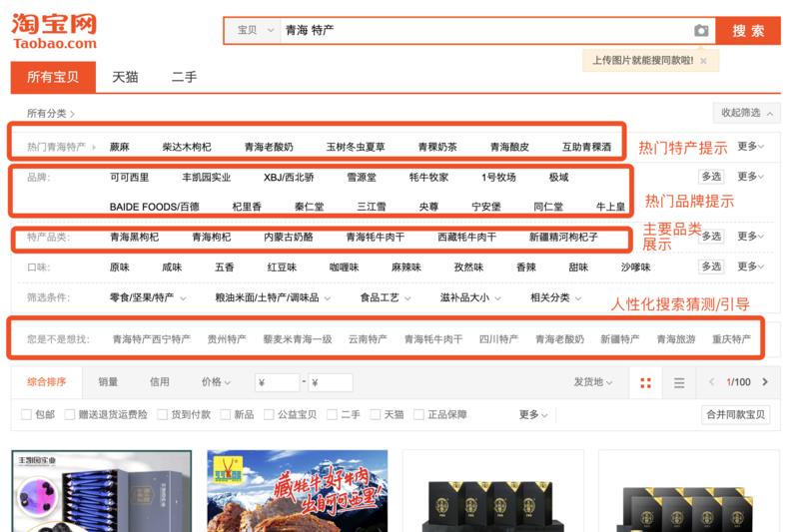Image resolution: width=799 pixels, height=532 pixels.
Task: Sort results by 销量
Action: (108, 382)
